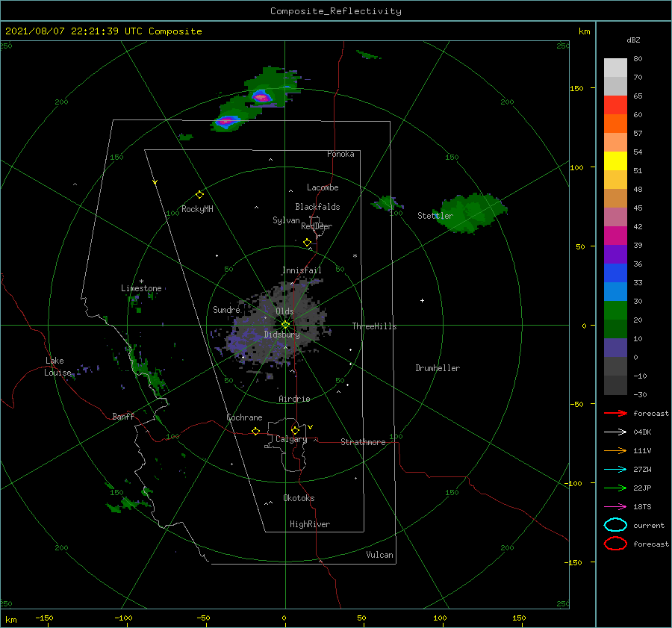Click the green 22JP arrow legend entry
Screen dimensions: 672x628
point(615,488)
